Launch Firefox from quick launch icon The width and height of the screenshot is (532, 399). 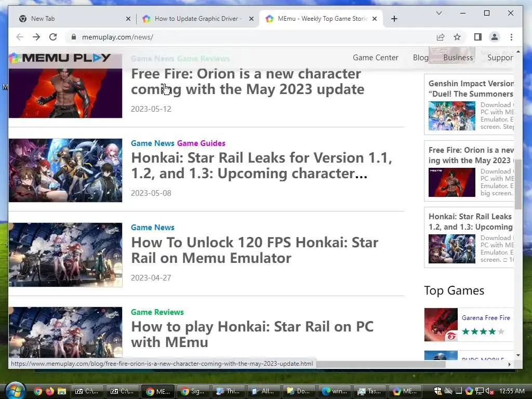pos(49,392)
